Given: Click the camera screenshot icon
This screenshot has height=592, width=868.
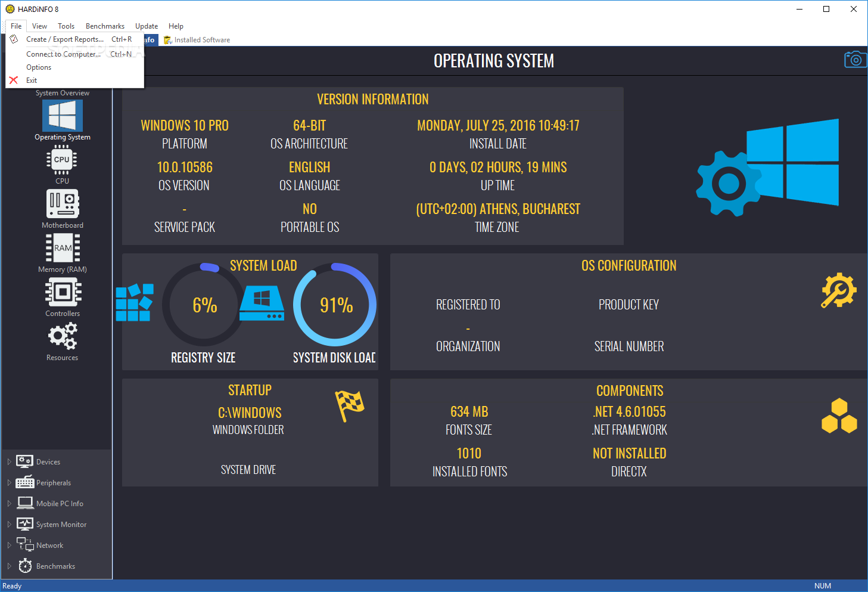Looking at the screenshot, I should (855, 60).
